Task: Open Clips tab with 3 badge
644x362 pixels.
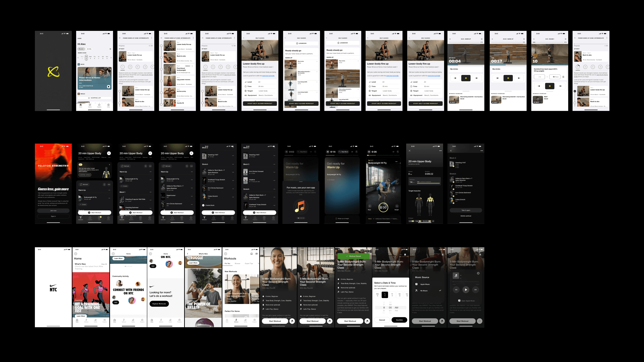Action: [99, 218]
